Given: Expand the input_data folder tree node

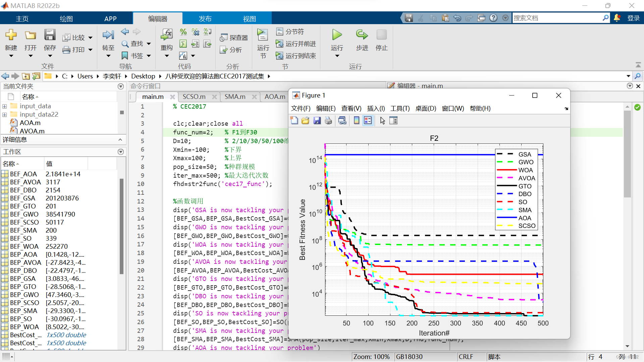Looking at the screenshot, I should 5,106.
